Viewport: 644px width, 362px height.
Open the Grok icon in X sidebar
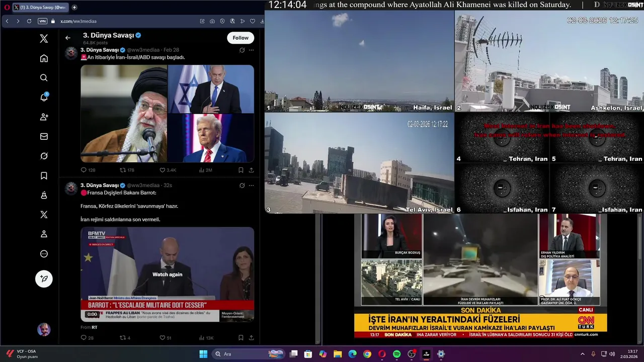(x=44, y=156)
